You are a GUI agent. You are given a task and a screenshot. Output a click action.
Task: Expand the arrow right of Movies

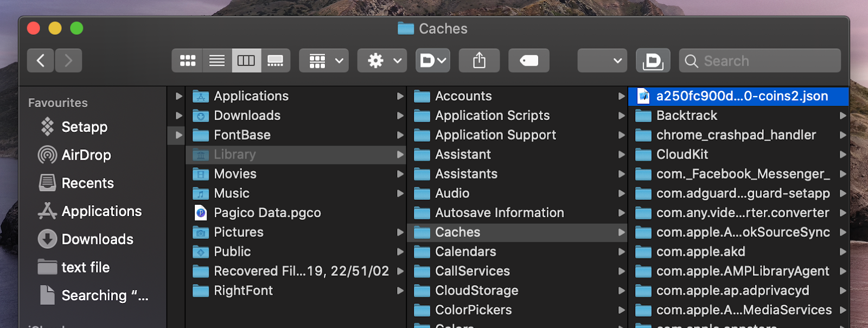pyautogui.click(x=400, y=174)
